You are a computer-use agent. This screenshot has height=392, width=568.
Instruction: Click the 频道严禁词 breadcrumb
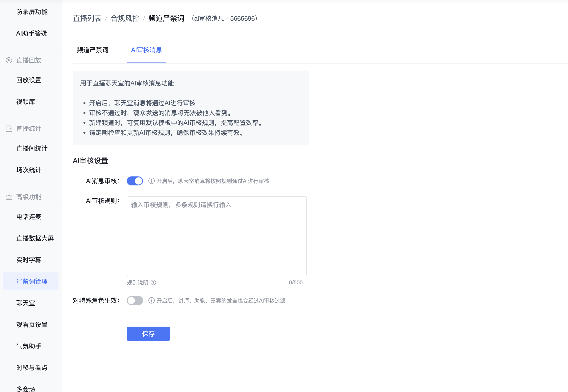tap(166, 18)
